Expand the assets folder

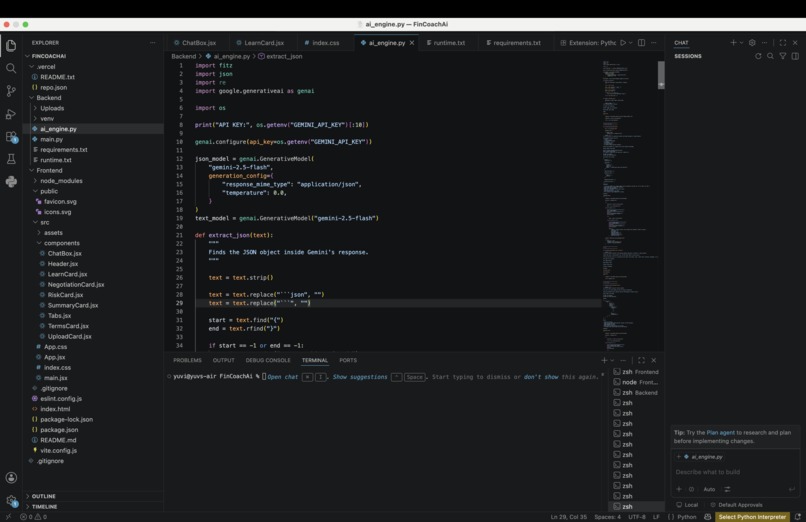pos(53,233)
